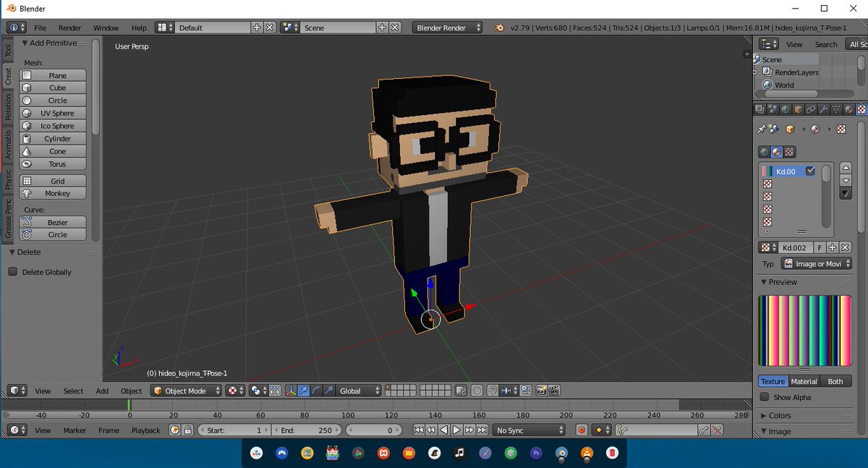
Task: Click the pin properties context icon
Action: point(762,129)
